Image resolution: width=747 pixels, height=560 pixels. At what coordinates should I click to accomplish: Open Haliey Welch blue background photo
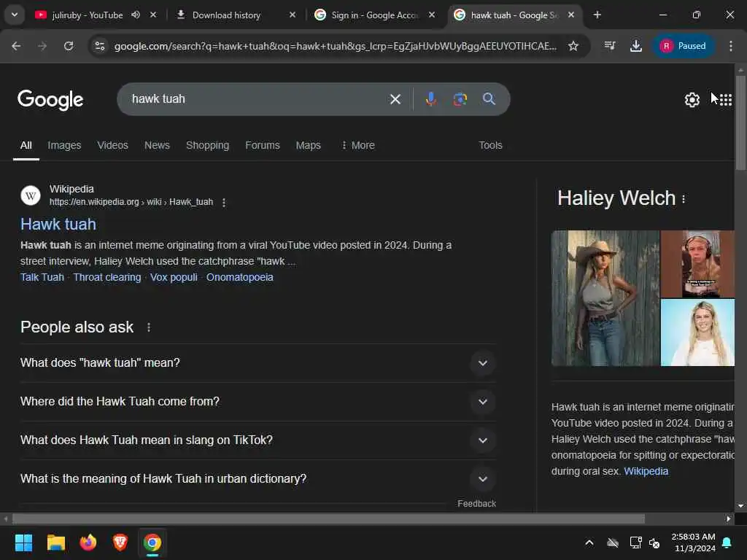pyautogui.click(x=697, y=332)
